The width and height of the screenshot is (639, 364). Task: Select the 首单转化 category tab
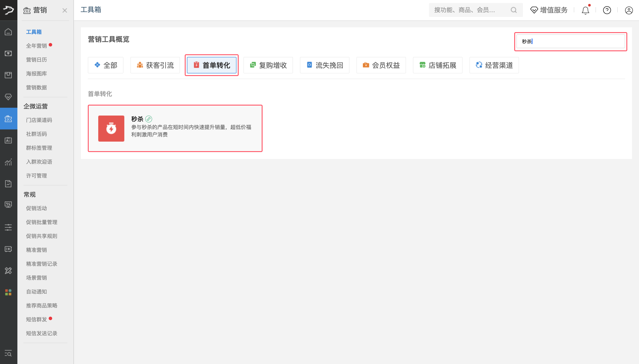pos(212,65)
